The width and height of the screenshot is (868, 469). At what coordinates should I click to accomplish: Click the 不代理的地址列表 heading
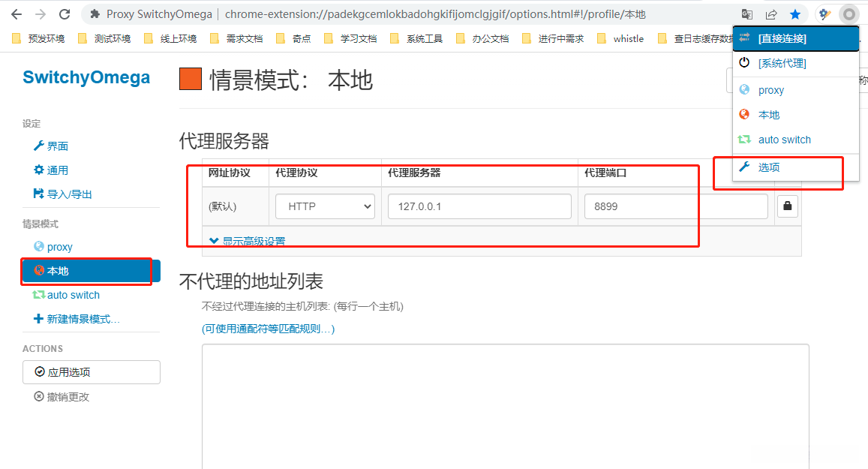251,281
